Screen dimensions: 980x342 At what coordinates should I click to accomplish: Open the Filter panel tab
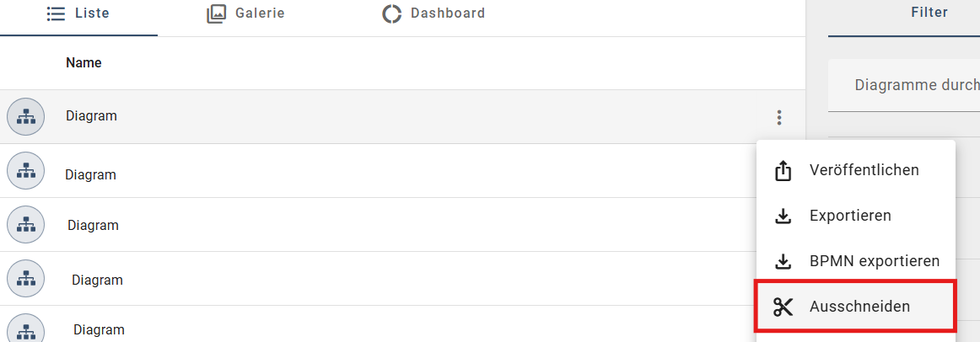pyautogui.click(x=929, y=13)
